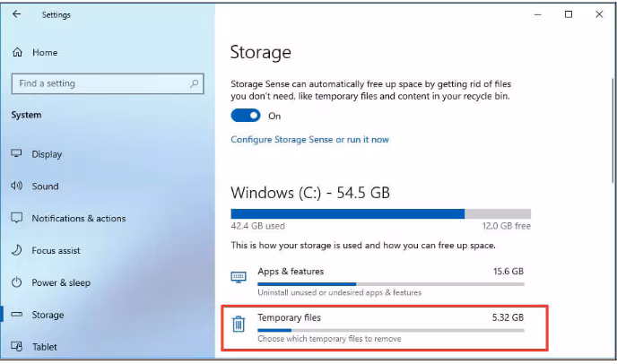Image resolution: width=617 pixels, height=364 pixels.
Task: Click the Focus assist moon icon
Action: coord(16,250)
